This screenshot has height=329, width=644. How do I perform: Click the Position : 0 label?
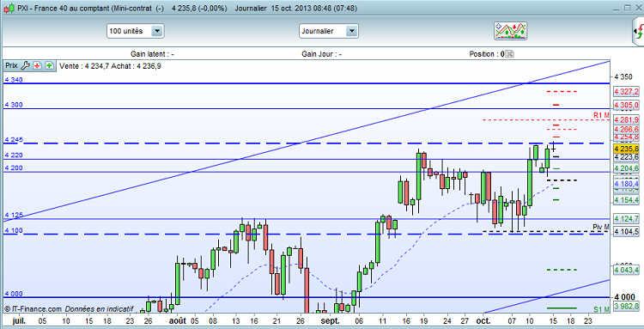(x=487, y=54)
